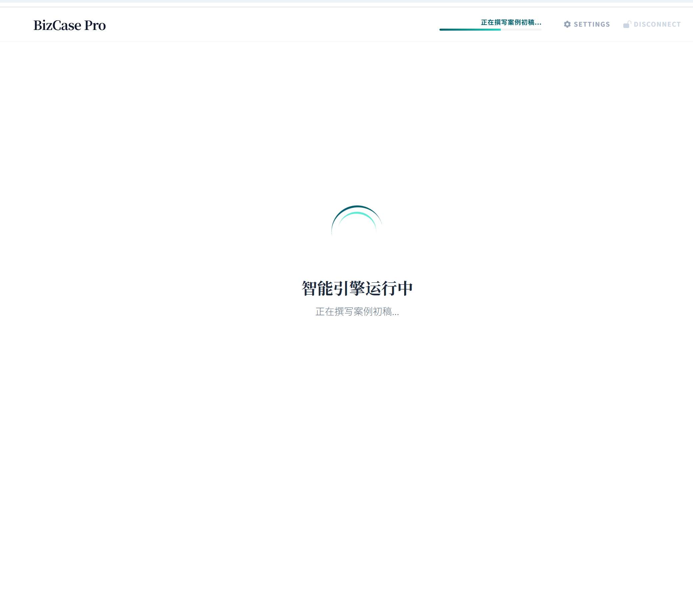The image size is (693, 616).
Task: Click the dark teal outer spinner arc
Action: 357,206
